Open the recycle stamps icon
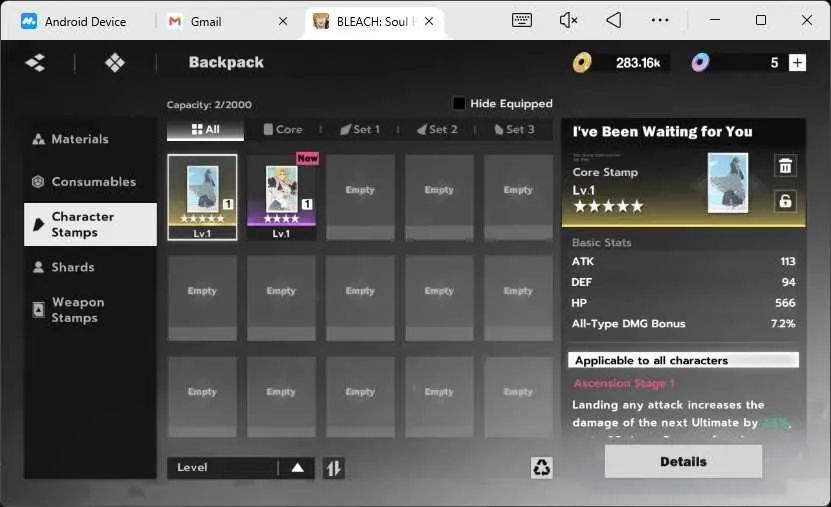The width and height of the screenshot is (831, 507). (x=542, y=467)
